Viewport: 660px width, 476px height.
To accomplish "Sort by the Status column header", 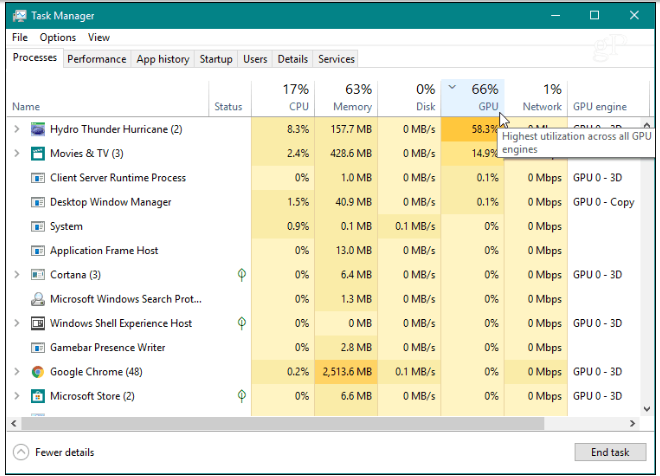I will pyautogui.click(x=230, y=98).
